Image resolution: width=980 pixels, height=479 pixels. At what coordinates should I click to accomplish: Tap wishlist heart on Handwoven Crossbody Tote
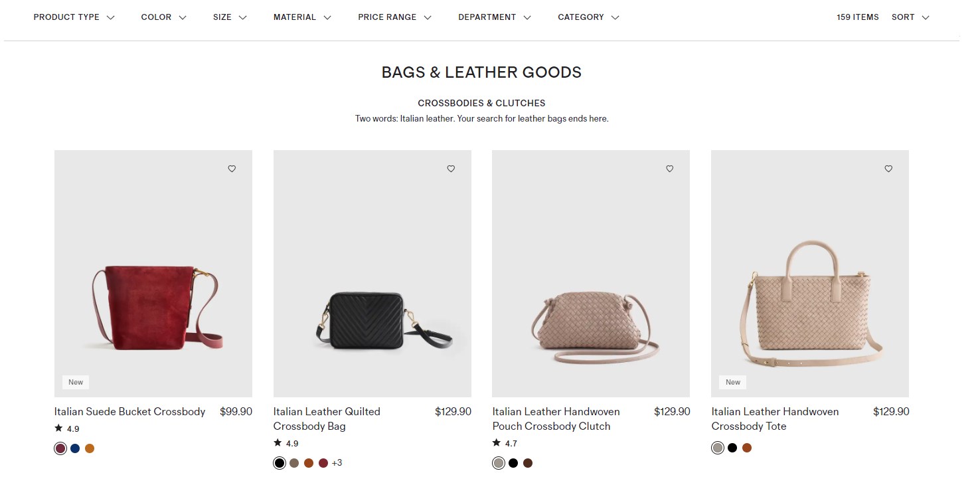pos(888,169)
